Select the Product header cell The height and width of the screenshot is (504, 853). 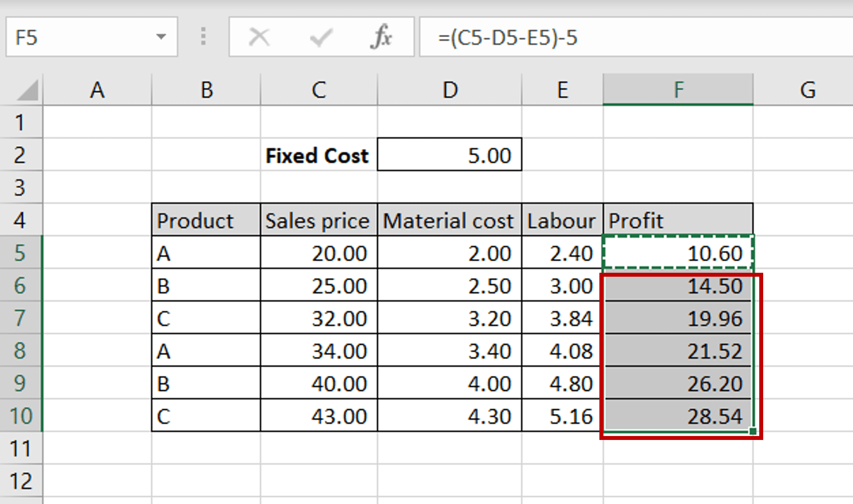tap(206, 220)
